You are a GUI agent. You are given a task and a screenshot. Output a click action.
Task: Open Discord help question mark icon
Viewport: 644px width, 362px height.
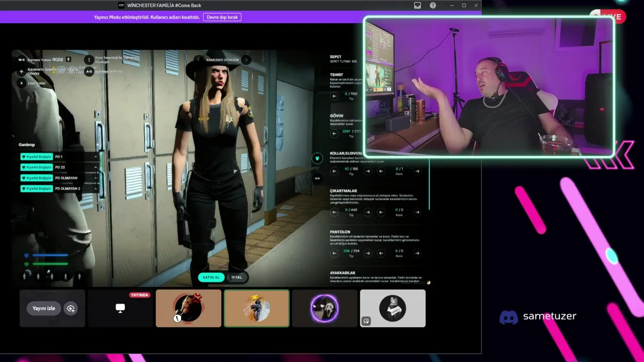point(433,6)
